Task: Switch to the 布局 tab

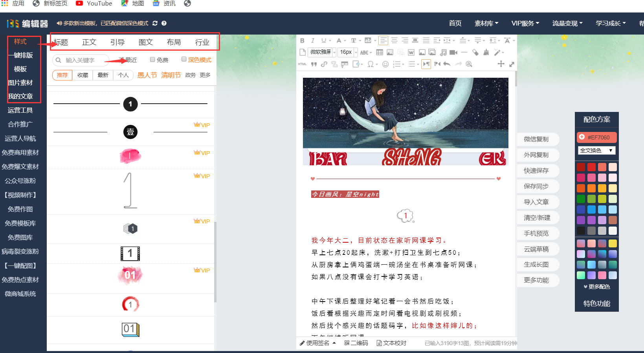Action: coord(174,42)
